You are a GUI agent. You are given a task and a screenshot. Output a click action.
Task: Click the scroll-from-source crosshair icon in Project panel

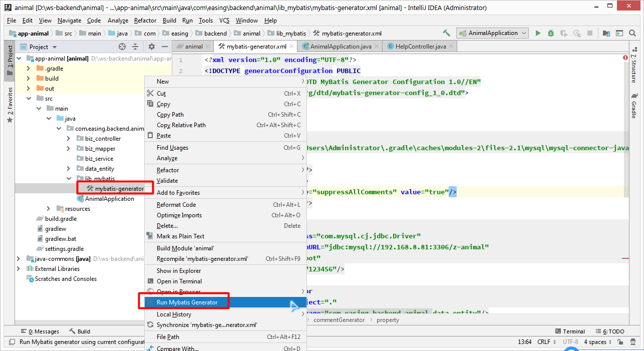tap(122, 47)
